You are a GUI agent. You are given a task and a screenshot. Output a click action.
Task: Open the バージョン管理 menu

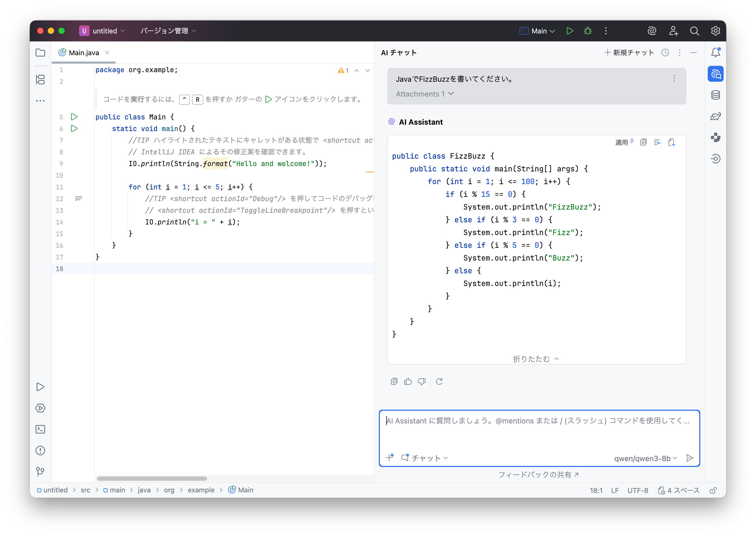pyautogui.click(x=168, y=31)
